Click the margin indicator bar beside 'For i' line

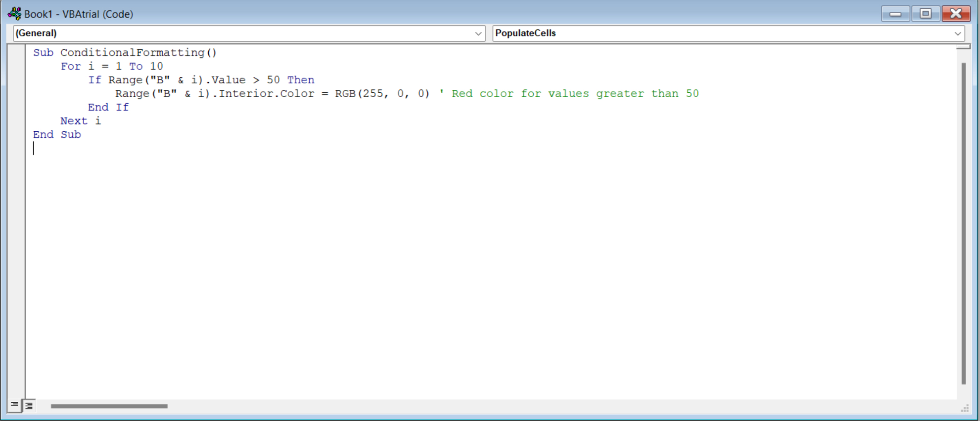pyautogui.click(x=16, y=67)
